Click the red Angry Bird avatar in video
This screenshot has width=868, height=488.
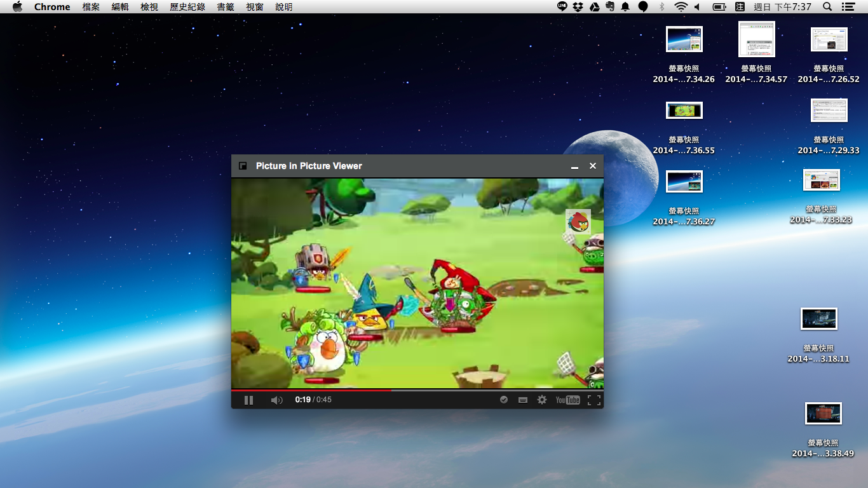[578, 222]
